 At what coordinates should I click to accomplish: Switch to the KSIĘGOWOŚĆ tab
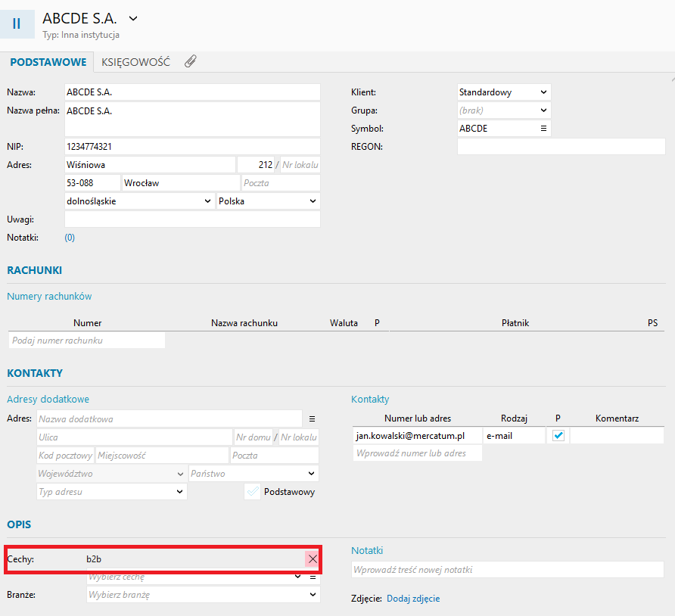click(135, 62)
